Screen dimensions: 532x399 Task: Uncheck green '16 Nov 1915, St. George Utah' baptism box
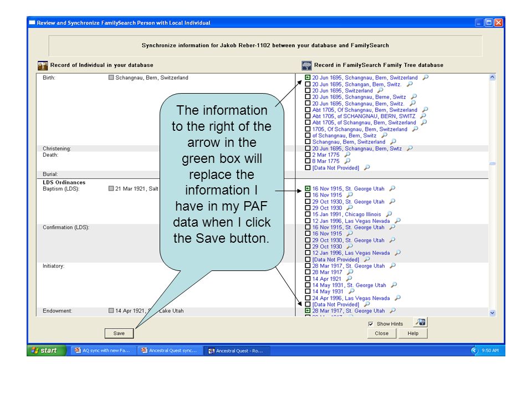[308, 188]
